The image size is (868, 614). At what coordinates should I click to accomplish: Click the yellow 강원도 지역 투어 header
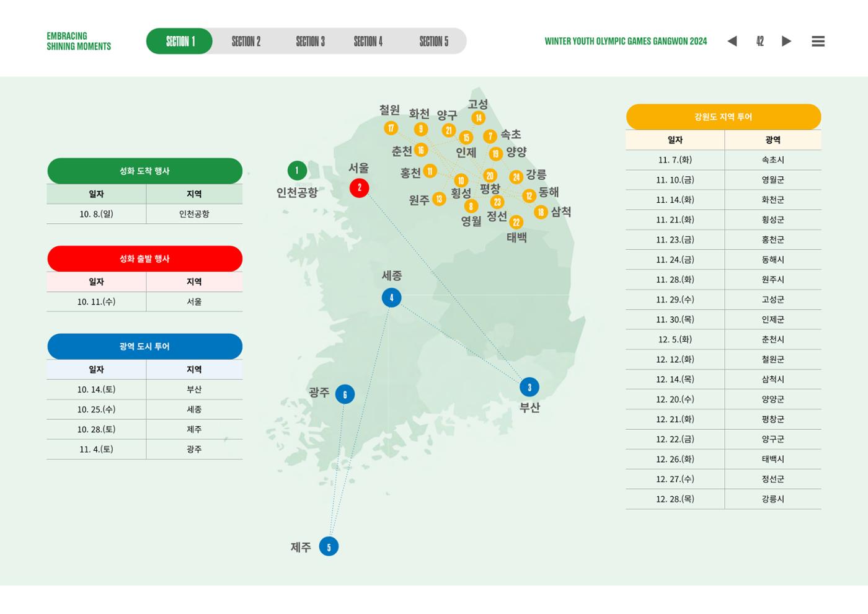coord(724,117)
